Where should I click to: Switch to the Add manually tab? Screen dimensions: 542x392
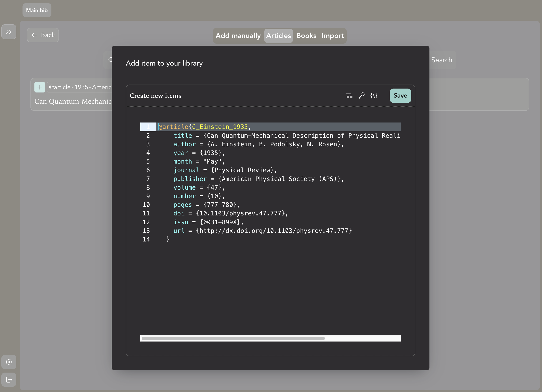click(x=238, y=36)
